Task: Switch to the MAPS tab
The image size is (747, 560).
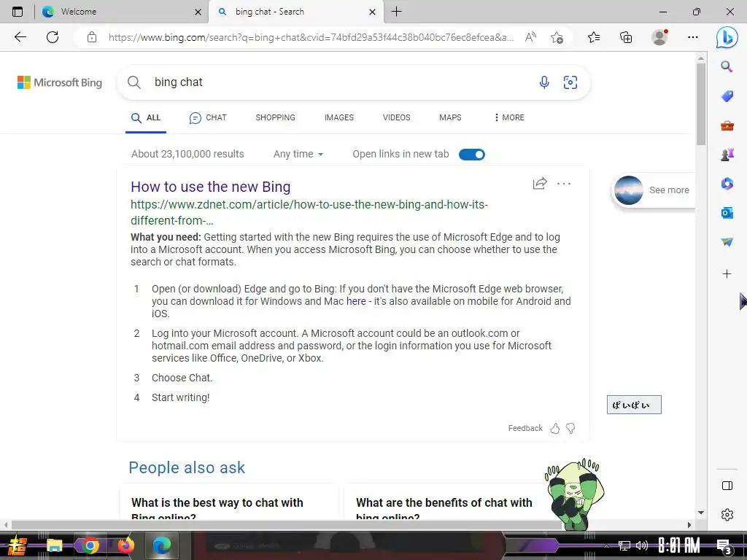Action: [x=450, y=117]
